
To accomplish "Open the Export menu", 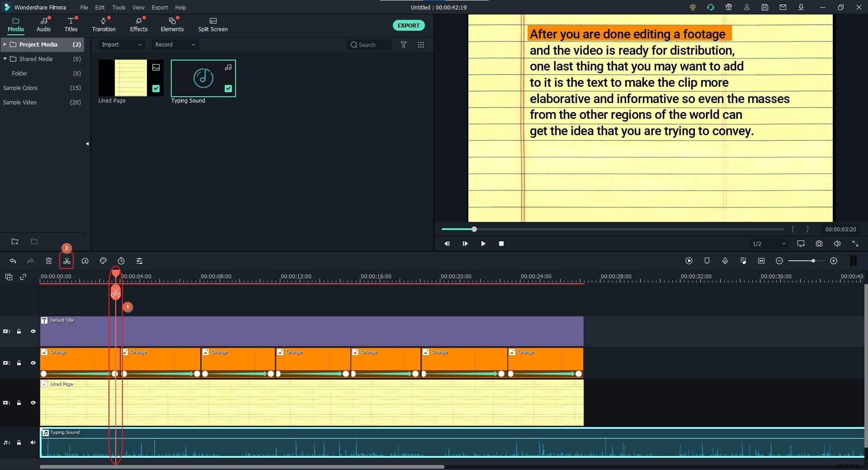I will coord(159,7).
